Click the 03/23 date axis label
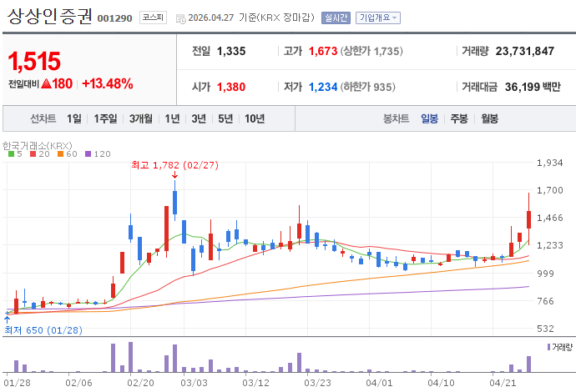Image resolution: width=576 pixels, height=392 pixels. pos(317,383)
